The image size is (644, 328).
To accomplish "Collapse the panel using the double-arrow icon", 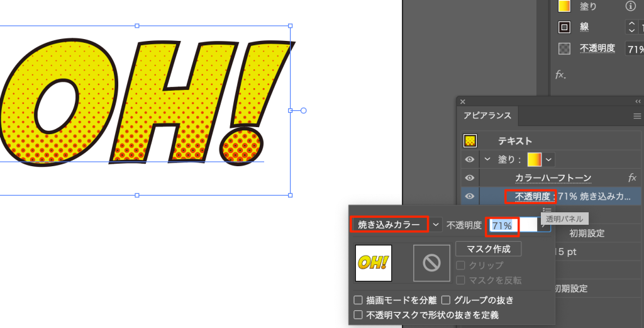I will (x=638, y=101).
